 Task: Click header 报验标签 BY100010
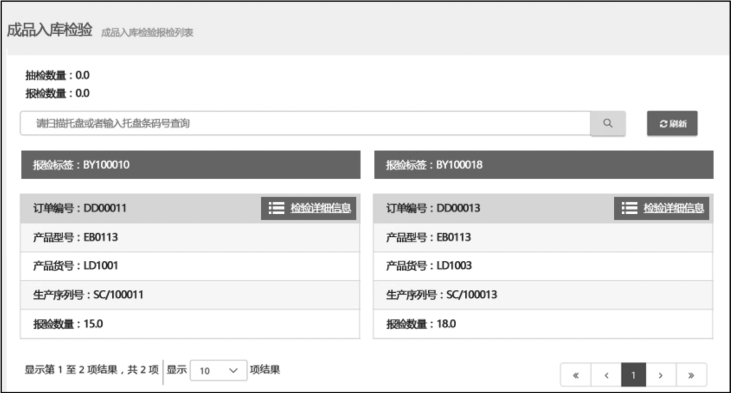[x=191, y=165]
